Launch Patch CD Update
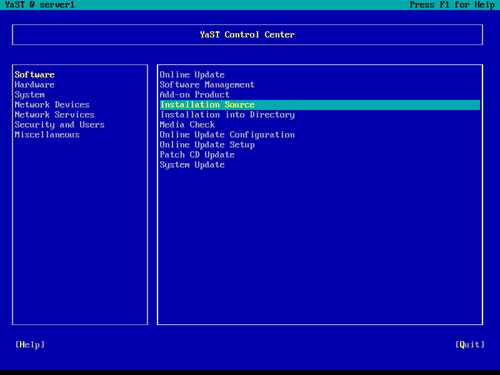This screenshot has width=500, height=375. click(x=197, y=155)
